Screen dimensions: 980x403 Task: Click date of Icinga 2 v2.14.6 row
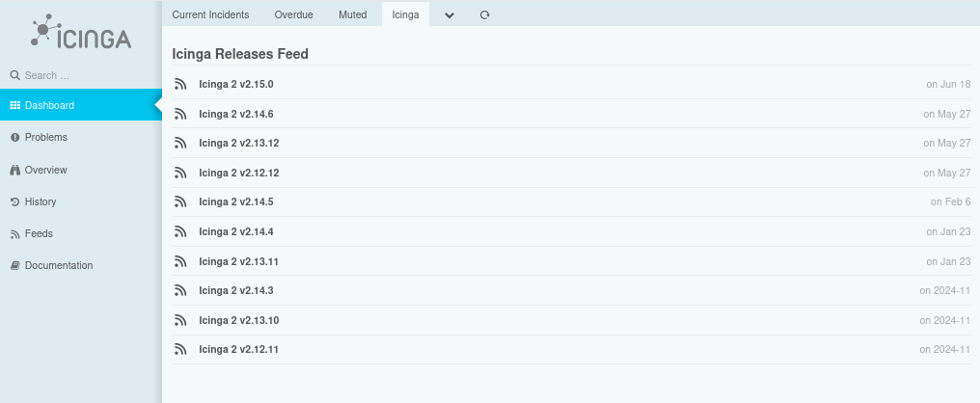(x=947, y=114)
